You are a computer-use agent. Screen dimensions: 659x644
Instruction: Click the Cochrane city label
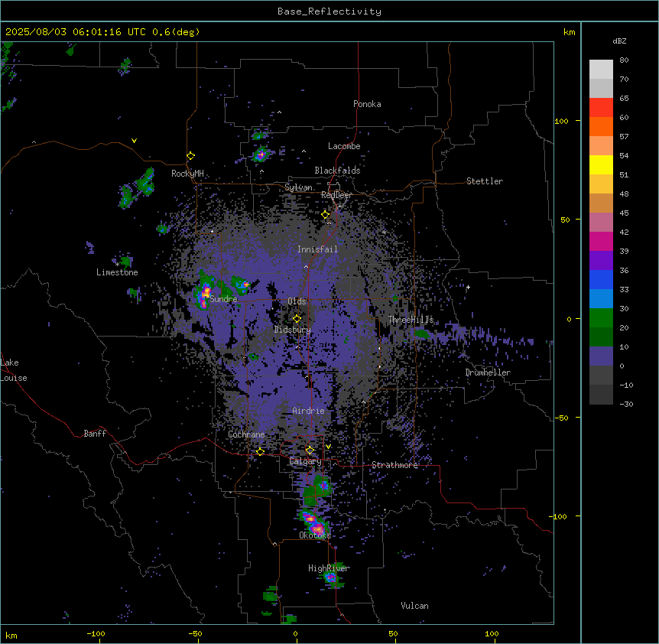point(246,434)
